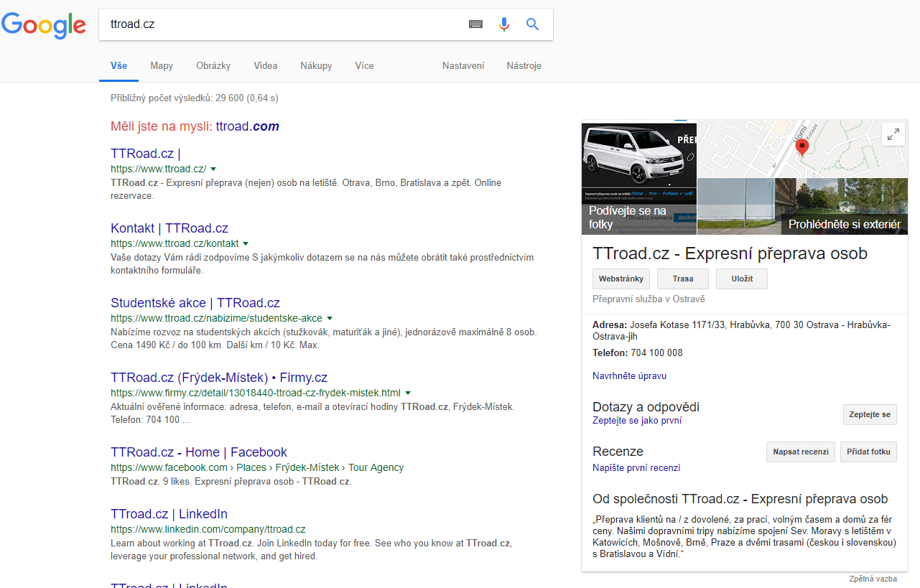
Task: Click the result count text Přibližný počet výsledků
Action: click(195, 98)
